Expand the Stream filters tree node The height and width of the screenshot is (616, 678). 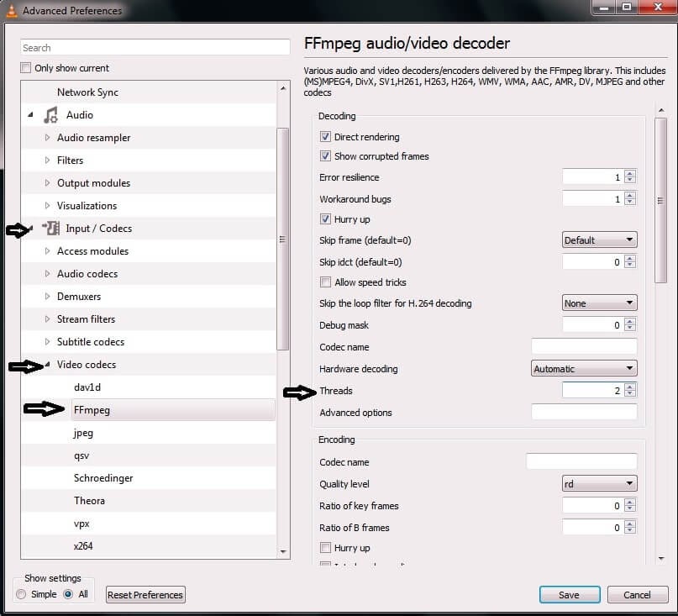pos(47,319)
